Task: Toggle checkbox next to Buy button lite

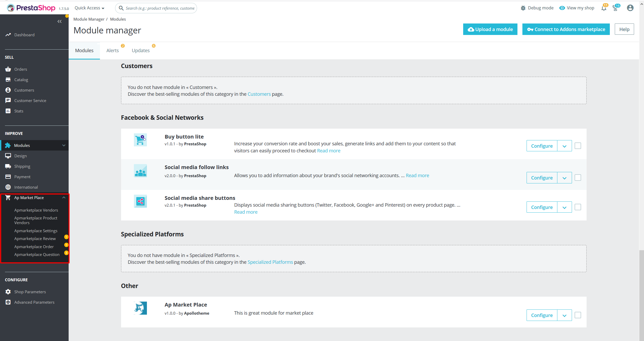Action: tap(578, 146)
